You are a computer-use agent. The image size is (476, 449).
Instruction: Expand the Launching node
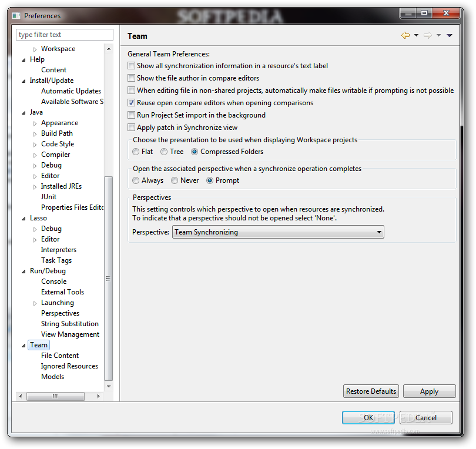click(35, 303)
